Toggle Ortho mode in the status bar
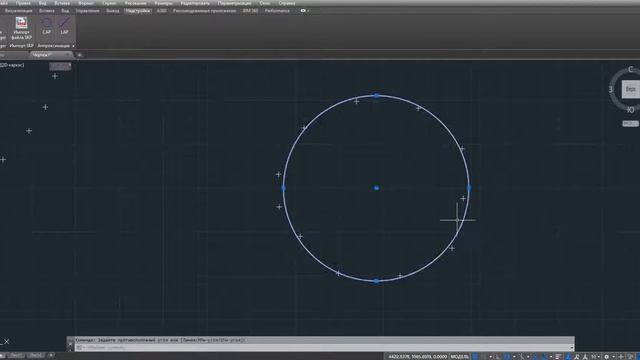640x360 pixels. click(x=498, y=356)
